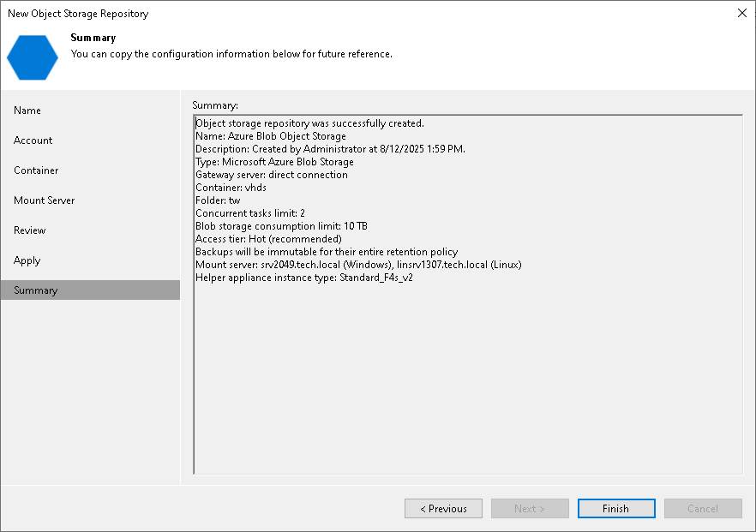Click 'Access tier: Hot (recommended)' line
The width and height of the screenshot is (756, 532).
[x=268, y=239]
